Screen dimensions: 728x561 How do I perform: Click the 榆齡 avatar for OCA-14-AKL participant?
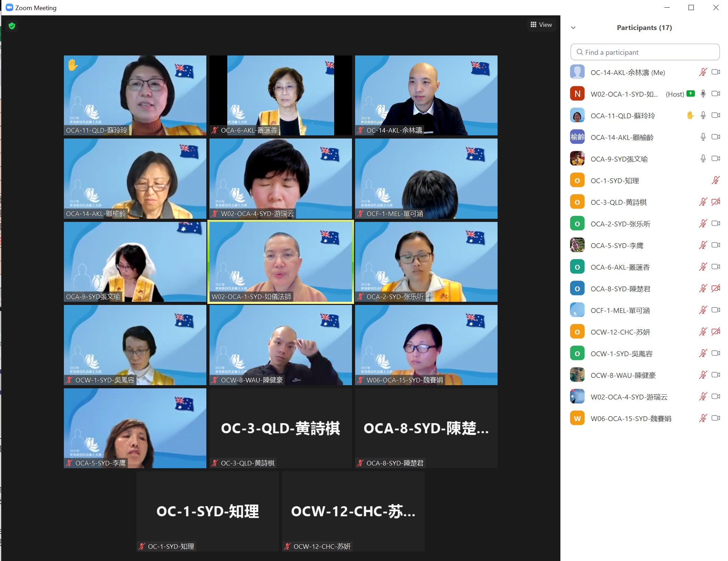tap(577, 137)
